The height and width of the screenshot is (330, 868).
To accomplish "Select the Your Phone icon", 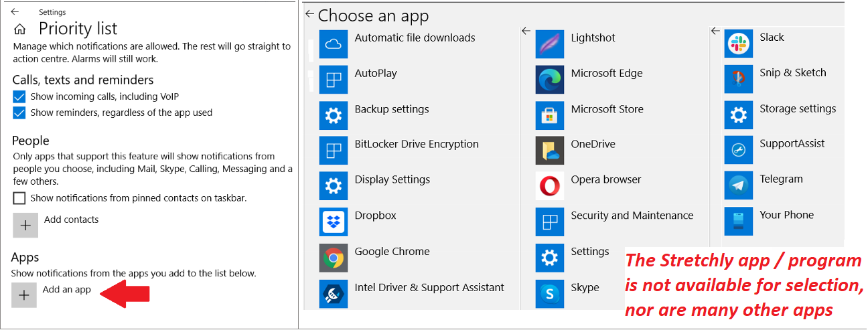I will click(x=739, y=221).
